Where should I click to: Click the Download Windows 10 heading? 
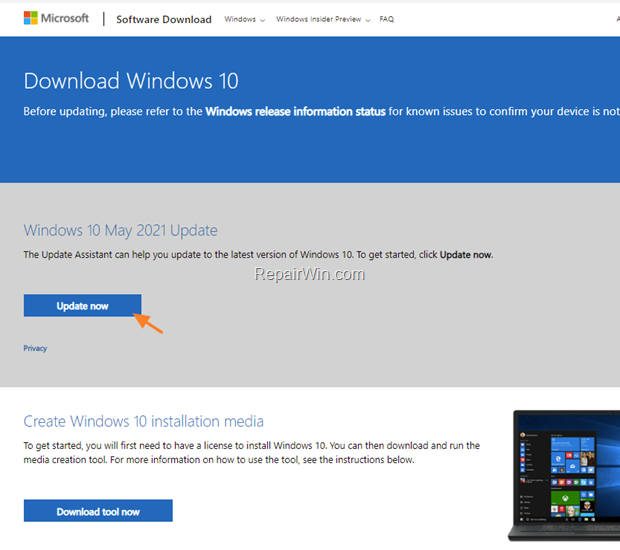(131, 81)
